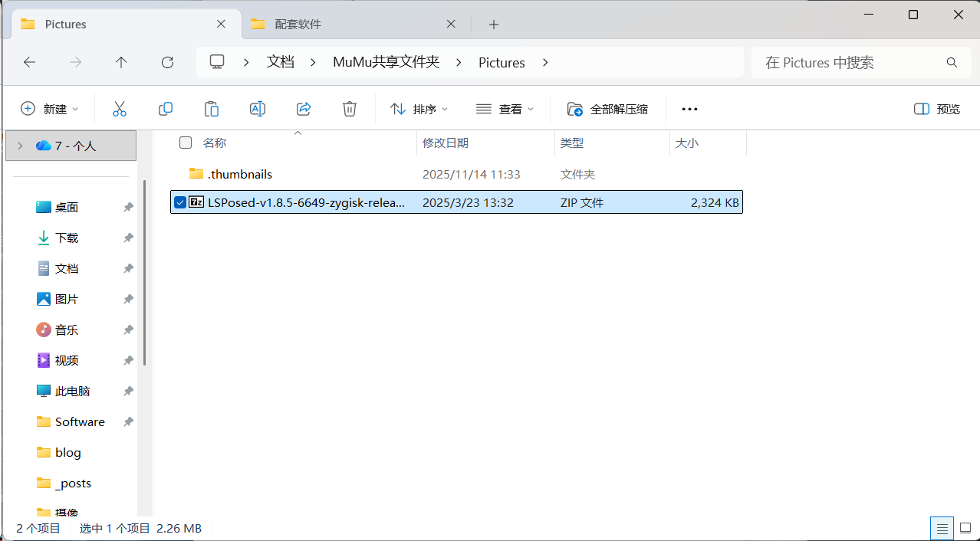Screen dimensions: 980x541
Task: Switch to details view in the status bar
Action: (x=942, y=528)
